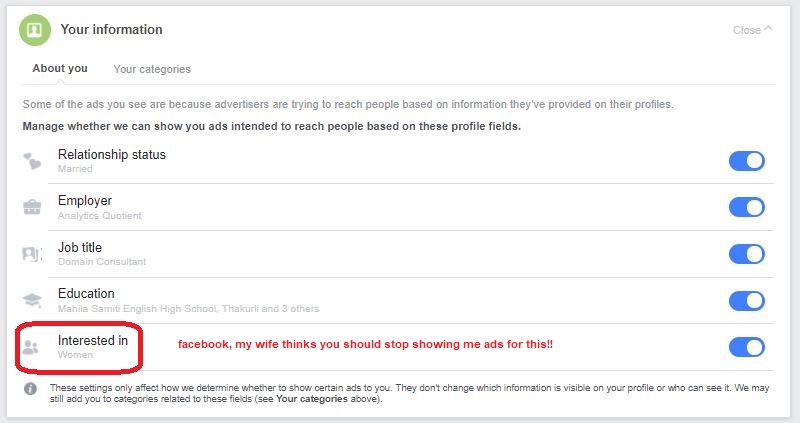Screen dimensions: 800x423
Task: Switch off the Job title toggle
Action: point(746,254)
